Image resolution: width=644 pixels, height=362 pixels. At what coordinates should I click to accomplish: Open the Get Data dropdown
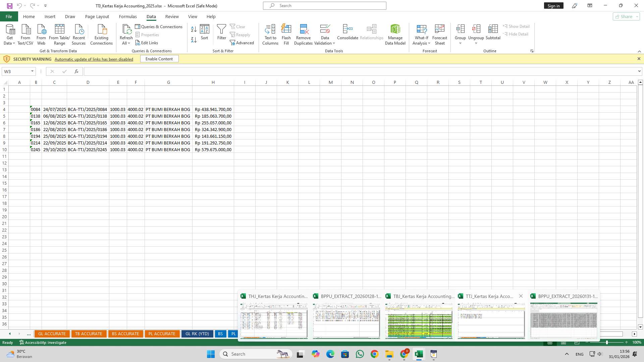pos(9,34)
